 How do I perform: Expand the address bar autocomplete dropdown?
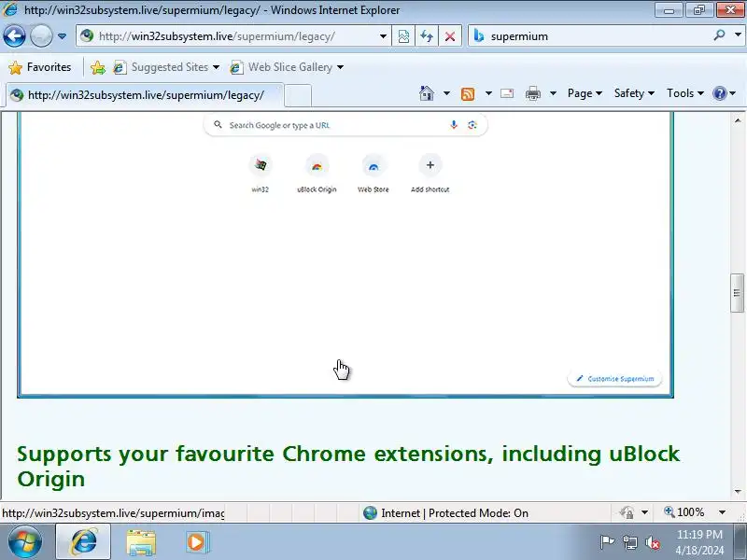pyautogui.click(x=383, y=36)
